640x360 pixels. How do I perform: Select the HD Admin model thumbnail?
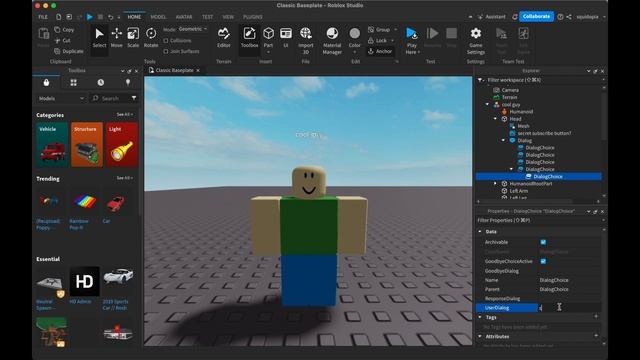(84, 281)
